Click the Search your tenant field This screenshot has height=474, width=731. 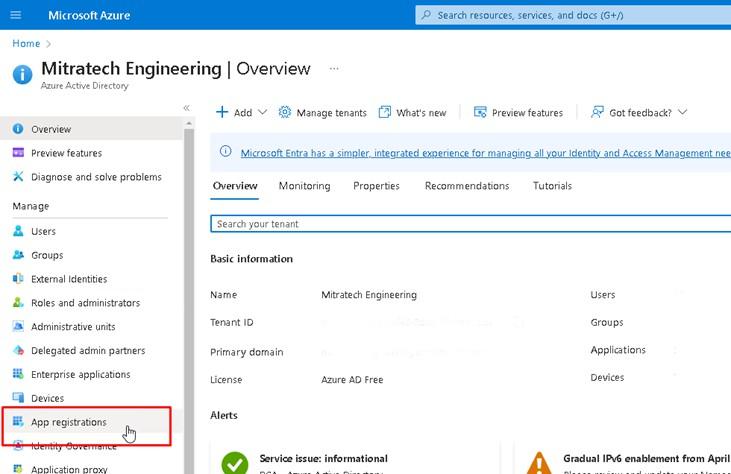point(470,224)
